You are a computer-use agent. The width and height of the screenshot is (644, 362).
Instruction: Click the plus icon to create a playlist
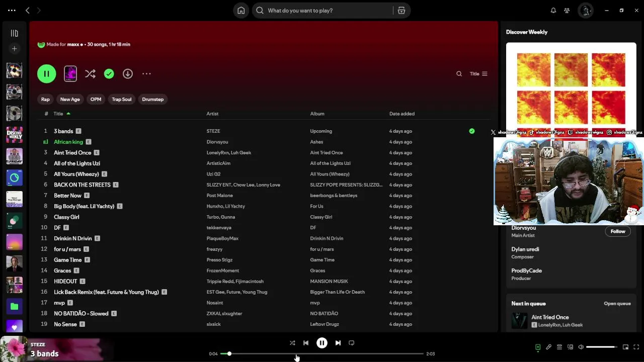[x=14, y=49]
